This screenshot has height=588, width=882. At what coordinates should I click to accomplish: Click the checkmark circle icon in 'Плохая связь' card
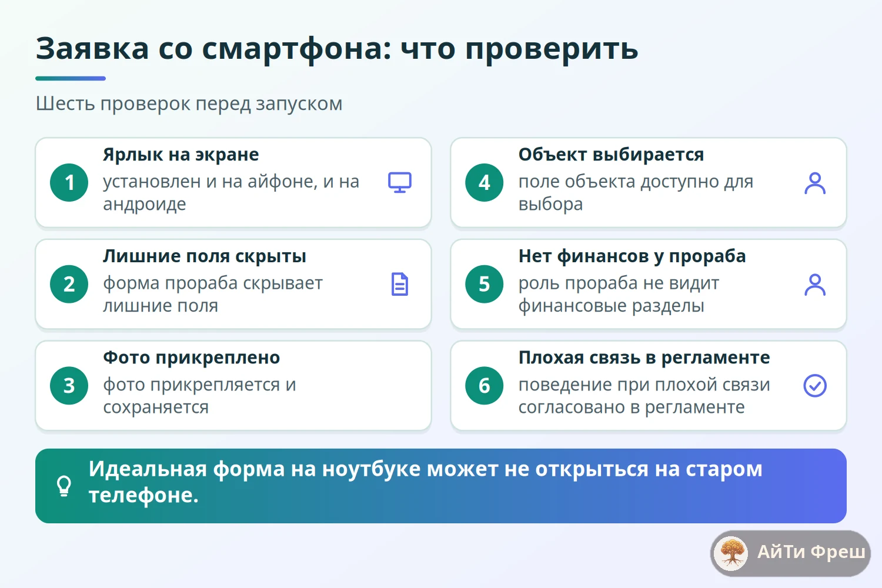(815, 386)
